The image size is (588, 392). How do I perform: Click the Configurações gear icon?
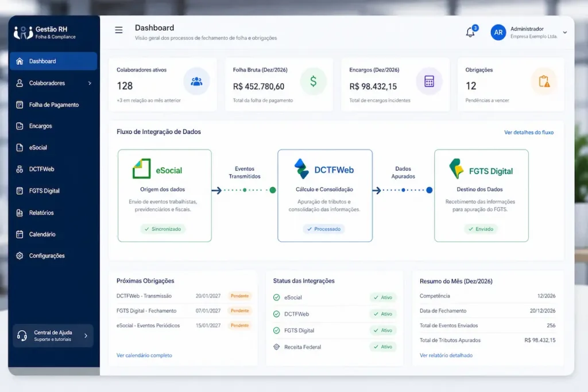coord(20,255)
